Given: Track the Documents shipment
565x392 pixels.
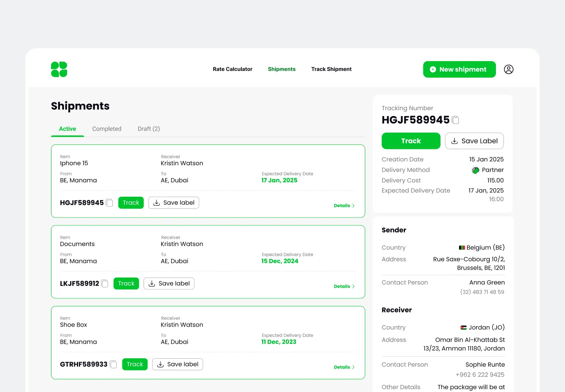Looking at the screenshot, I should pyautogui.click(x=126, y=283).
